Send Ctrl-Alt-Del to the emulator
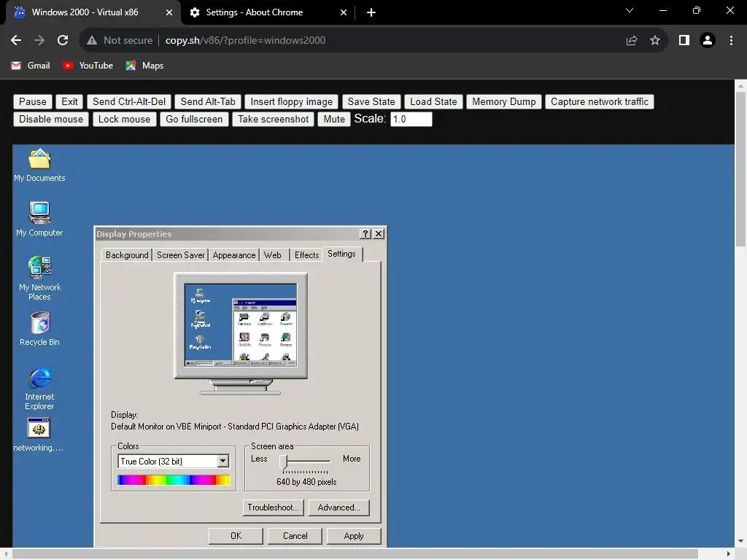The height and width of the screenshot is (560, 747). (x=129, y=102)
